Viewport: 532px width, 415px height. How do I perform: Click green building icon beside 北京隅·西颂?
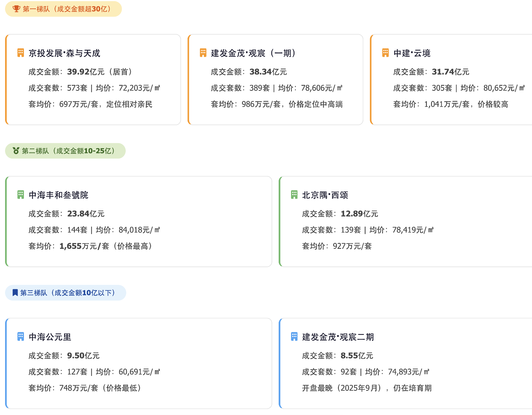294,195
